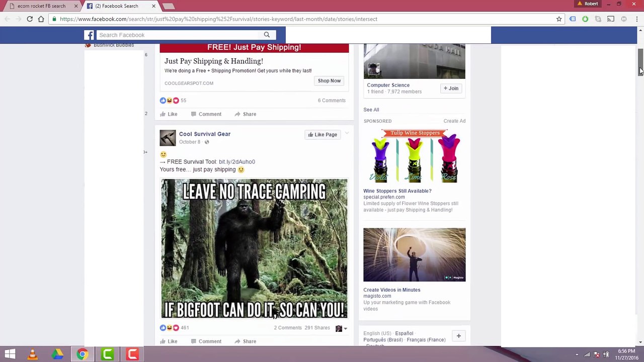Click the Cast icon in Chrome toolbar
The height and width of the screenshot is (362, 644).
click(x=611, y=19)
